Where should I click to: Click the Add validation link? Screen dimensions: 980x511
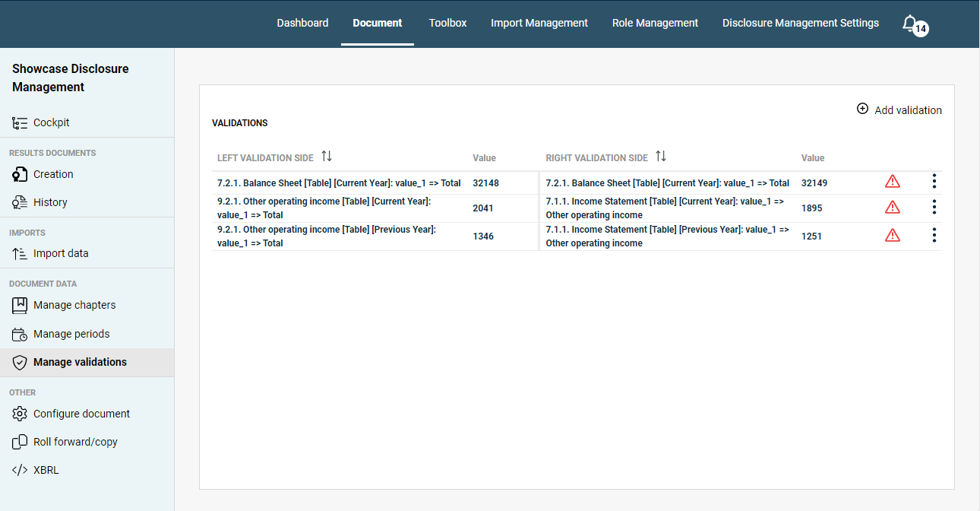(908, 110)
